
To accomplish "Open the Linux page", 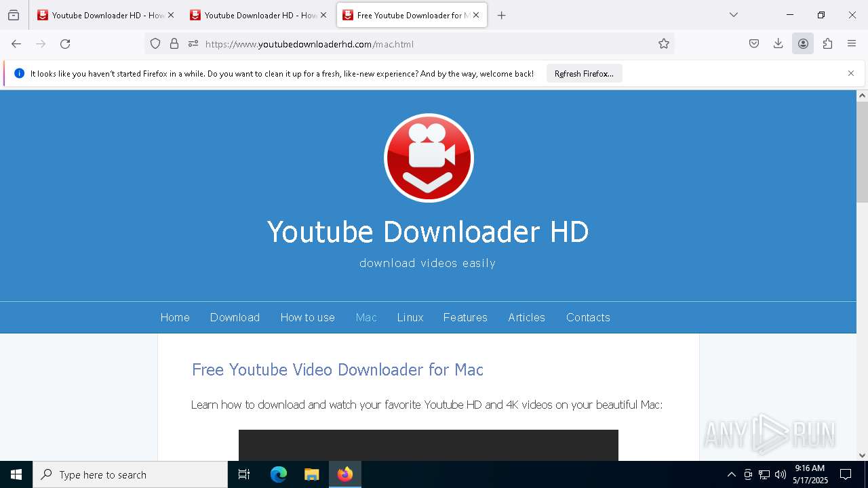I will point(410,317).
